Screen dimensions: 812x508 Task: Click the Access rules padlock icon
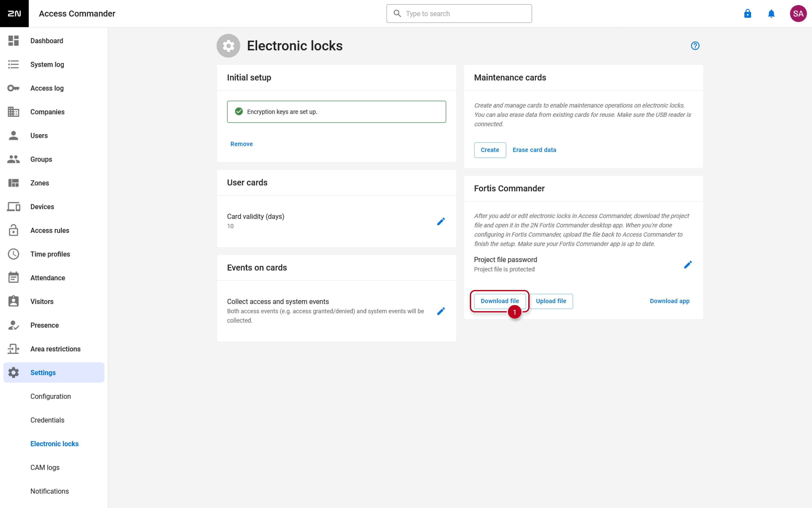13,230
